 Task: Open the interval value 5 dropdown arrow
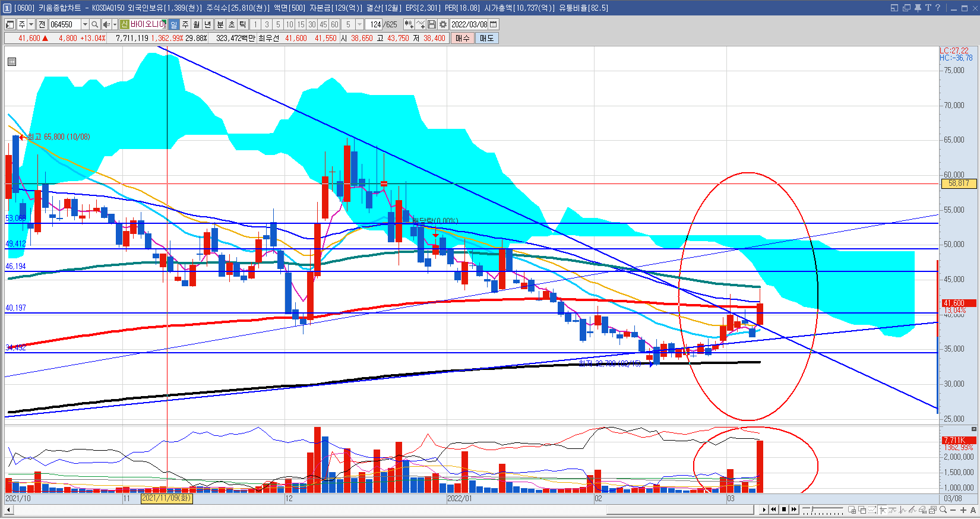point(359,24)
